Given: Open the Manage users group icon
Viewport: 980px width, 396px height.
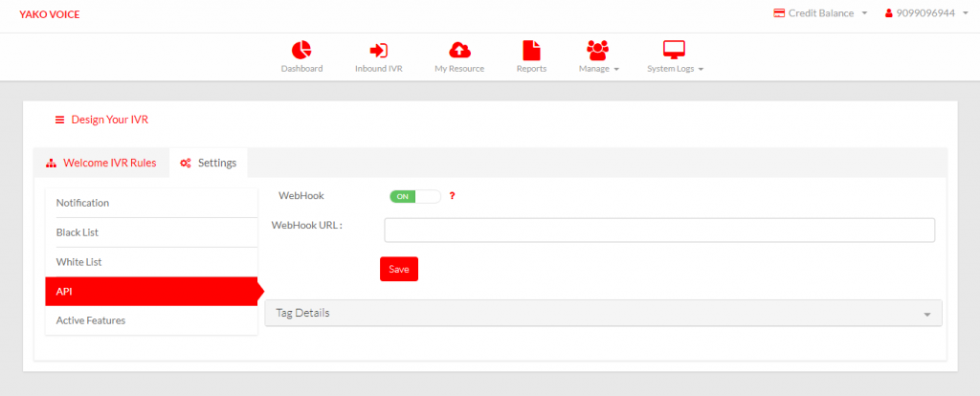Looking at the screenshot, I should click(597, 50).
